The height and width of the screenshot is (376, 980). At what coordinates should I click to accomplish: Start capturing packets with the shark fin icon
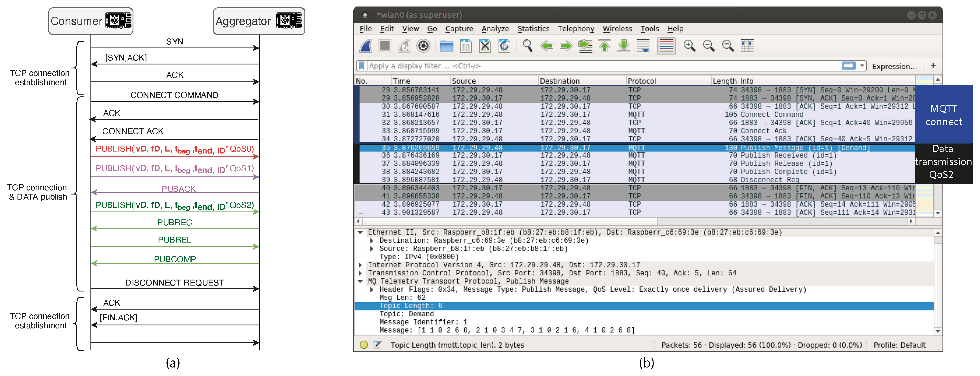click(365, 46)
